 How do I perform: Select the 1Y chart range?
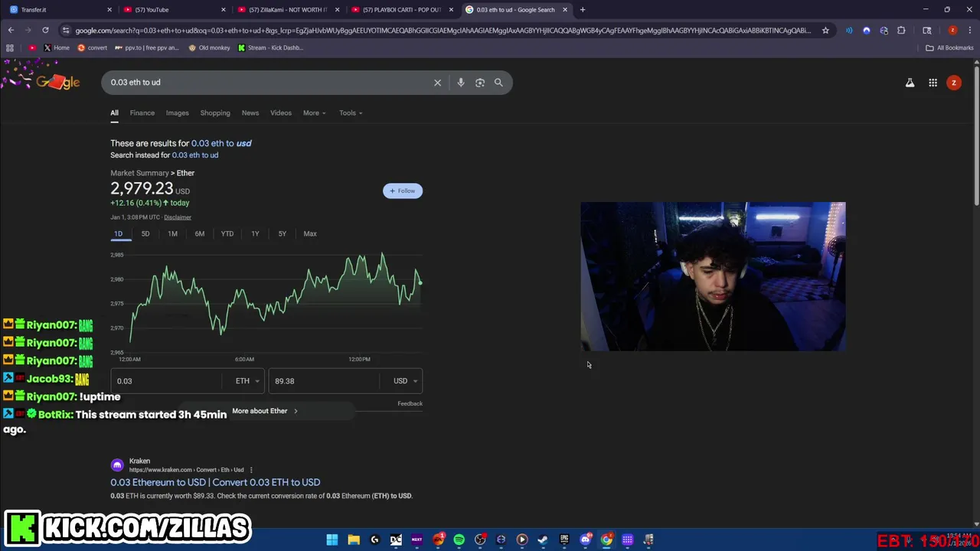pos(255,233)
